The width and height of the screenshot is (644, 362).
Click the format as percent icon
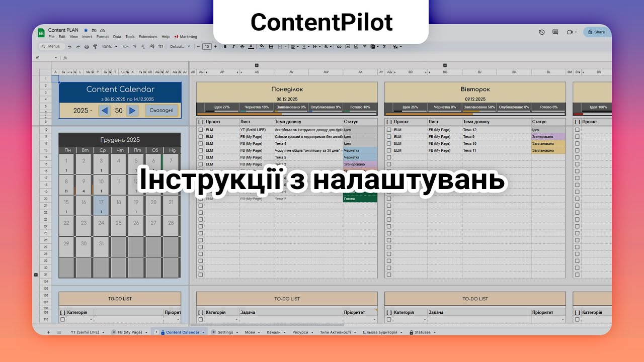coord(135,46)
